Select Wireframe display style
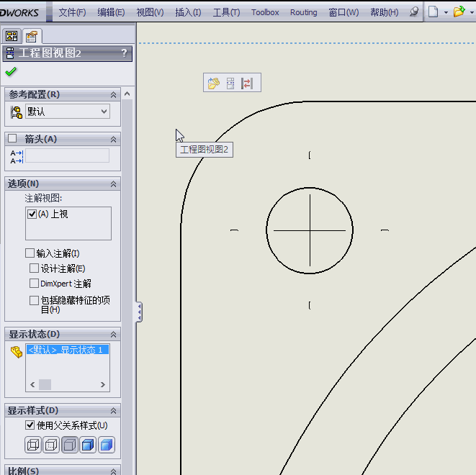This screenshot has width=476, height=475. coord(33,445)
